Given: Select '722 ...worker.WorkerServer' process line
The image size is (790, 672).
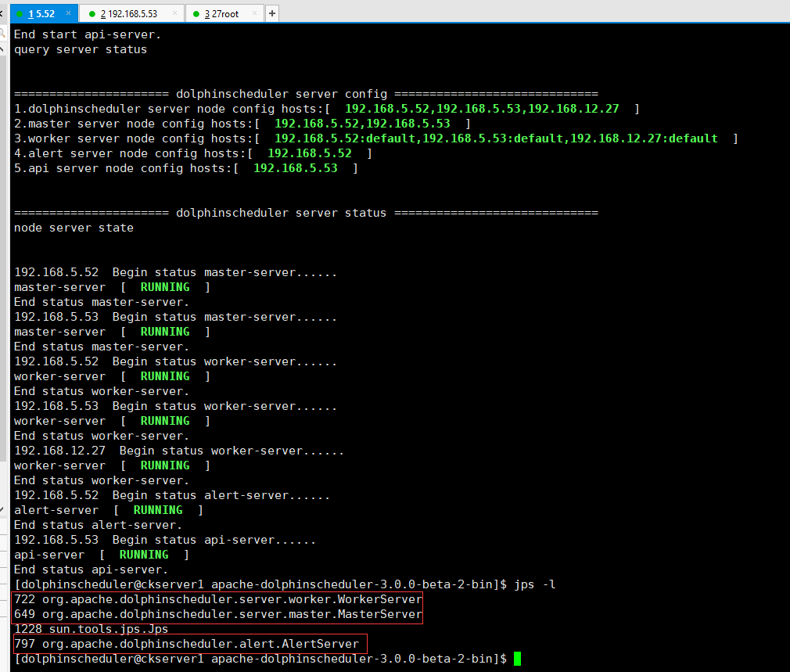Looking at the screenshot, I should pyautogui.click(x=218, y=599).
